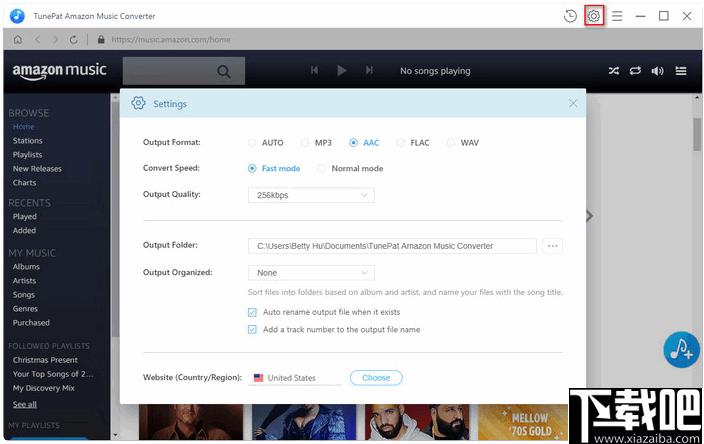704x444 pixels.
Task: Open the conversion history clock icon
Action: point(570,16)
